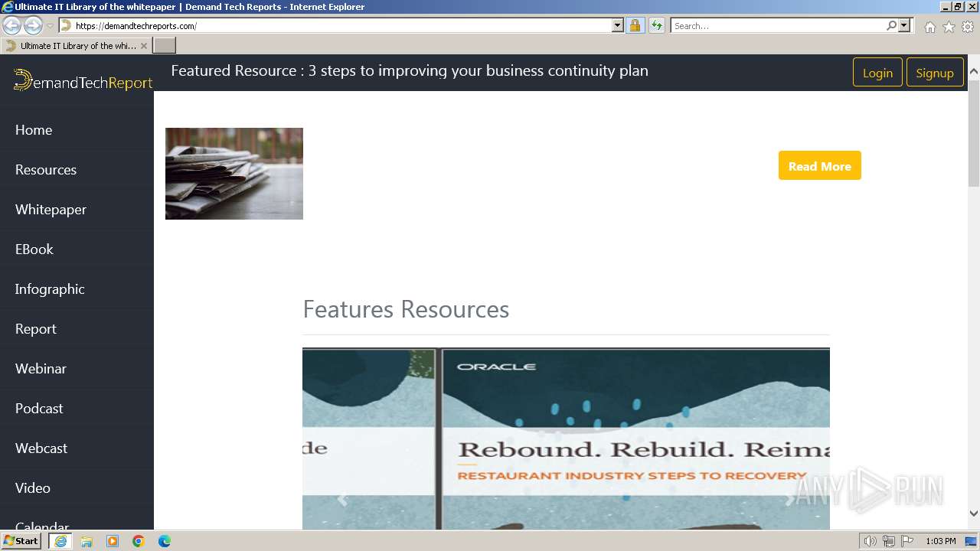The width and height of the screenshot is (980, 551).
Task: Open the Resources sidebar link
Action: click(x=46, y=170)
